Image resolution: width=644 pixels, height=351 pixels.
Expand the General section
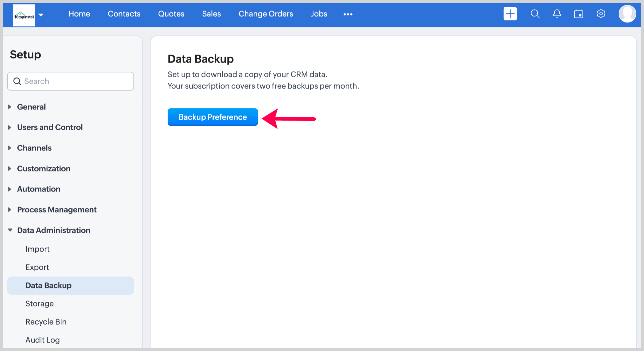tap(31, 107)
